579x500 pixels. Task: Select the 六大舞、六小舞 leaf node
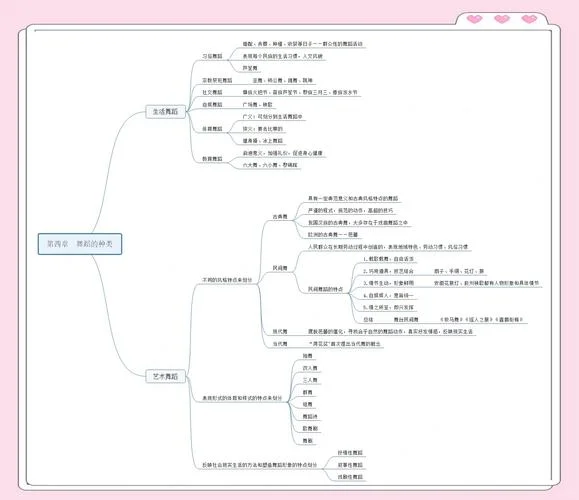click(270, 165)
